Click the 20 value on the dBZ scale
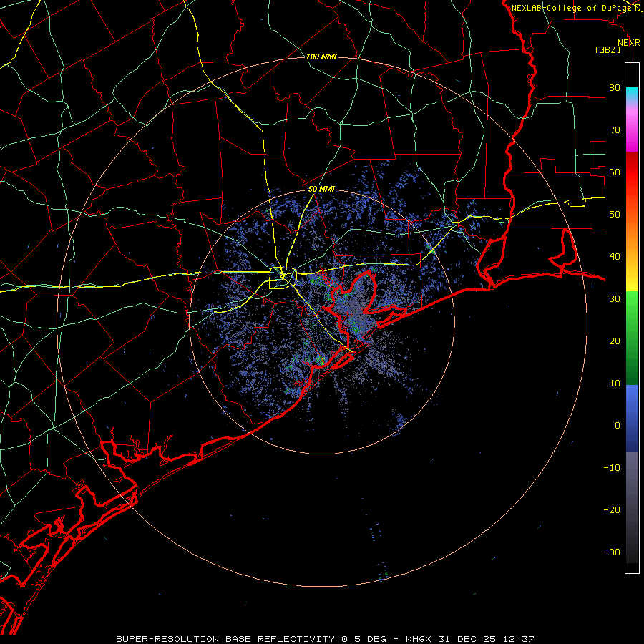The width and height of the screenshot is (644, 644). pos(615,341)
